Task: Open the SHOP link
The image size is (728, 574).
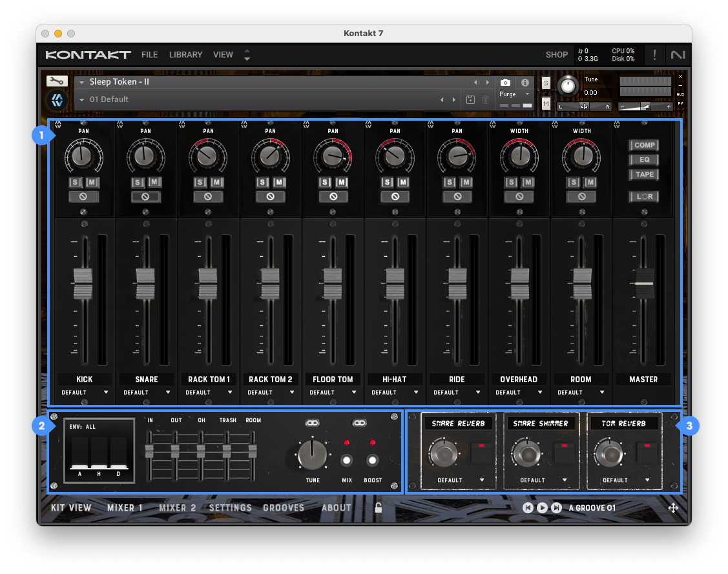Action: point(556,55)
